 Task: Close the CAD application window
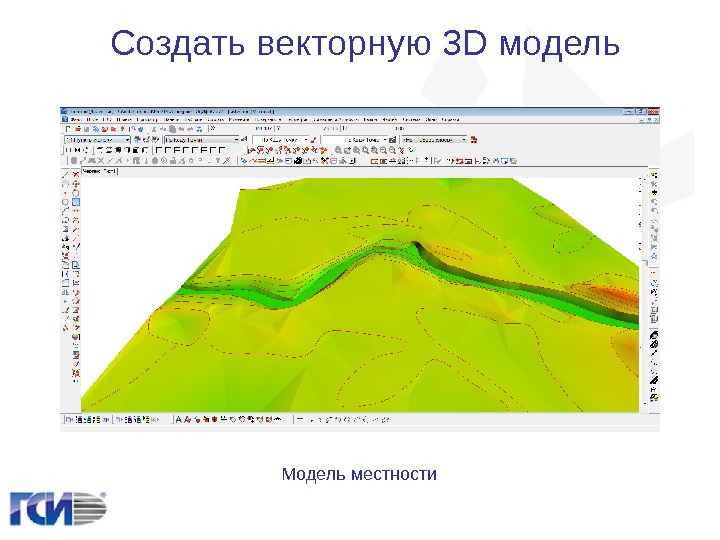pos(653,112)
